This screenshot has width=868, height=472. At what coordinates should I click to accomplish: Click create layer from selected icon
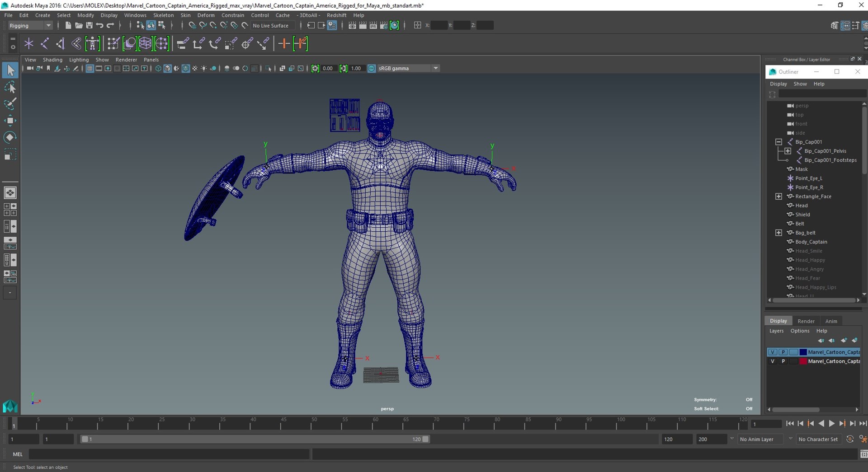[x=854, y=341]
